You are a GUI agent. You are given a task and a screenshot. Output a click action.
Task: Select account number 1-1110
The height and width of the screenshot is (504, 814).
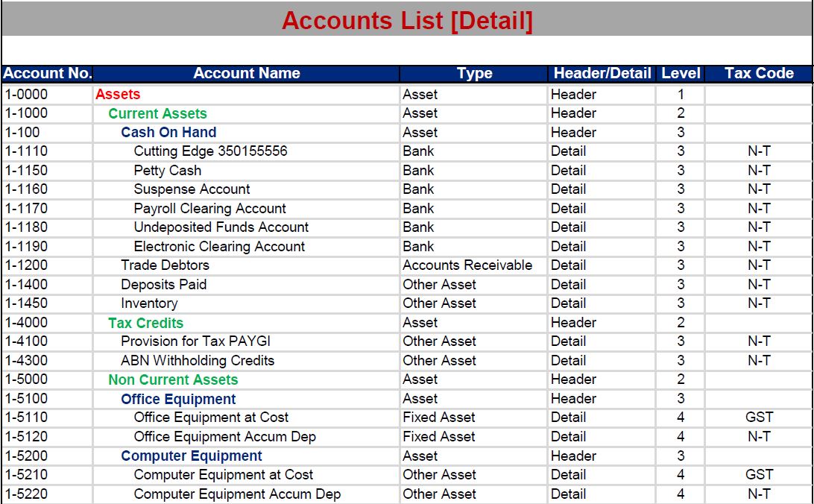(x=26, y=151)
